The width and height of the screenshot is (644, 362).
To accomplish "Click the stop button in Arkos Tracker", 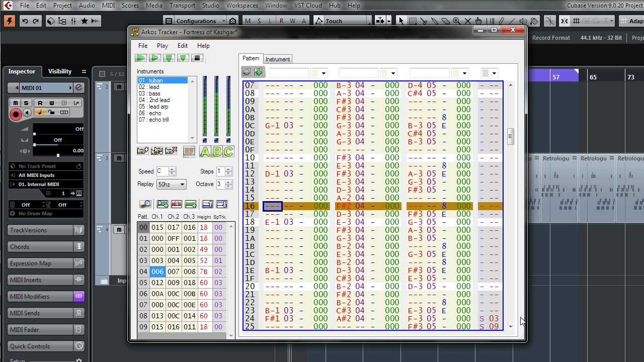I will 197,58.
